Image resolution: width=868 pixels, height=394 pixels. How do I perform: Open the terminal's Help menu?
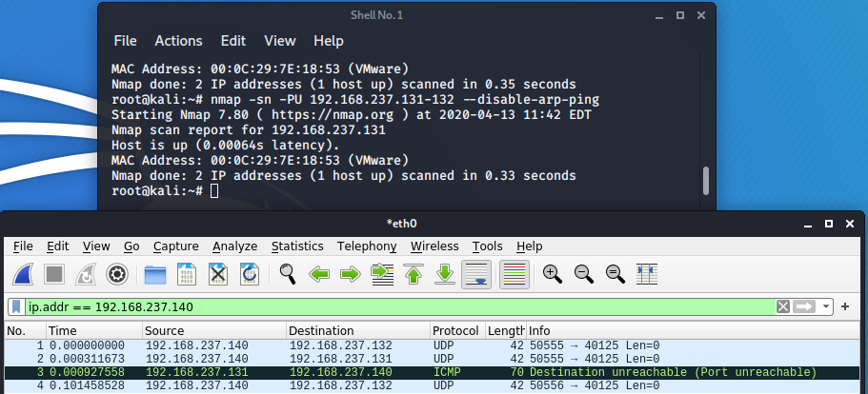(329, 41)
